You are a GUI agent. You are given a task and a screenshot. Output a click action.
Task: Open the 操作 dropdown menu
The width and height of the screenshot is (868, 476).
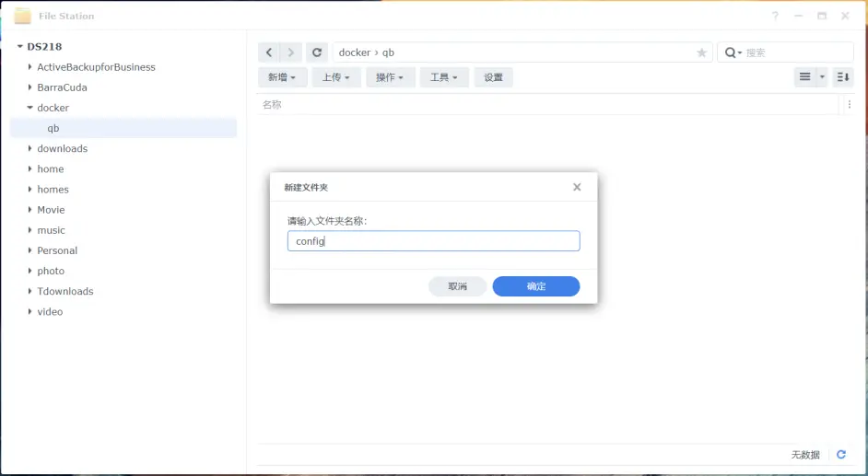click(x=391, y=77)
